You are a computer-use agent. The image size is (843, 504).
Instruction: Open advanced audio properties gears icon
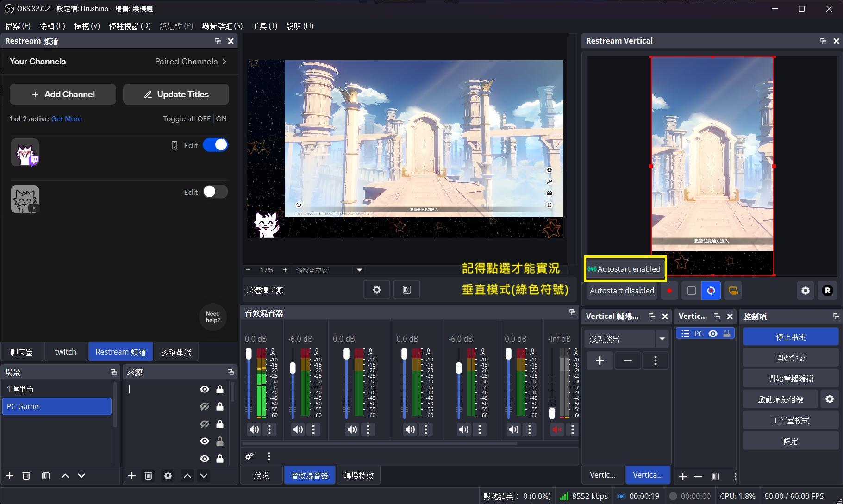250,457
